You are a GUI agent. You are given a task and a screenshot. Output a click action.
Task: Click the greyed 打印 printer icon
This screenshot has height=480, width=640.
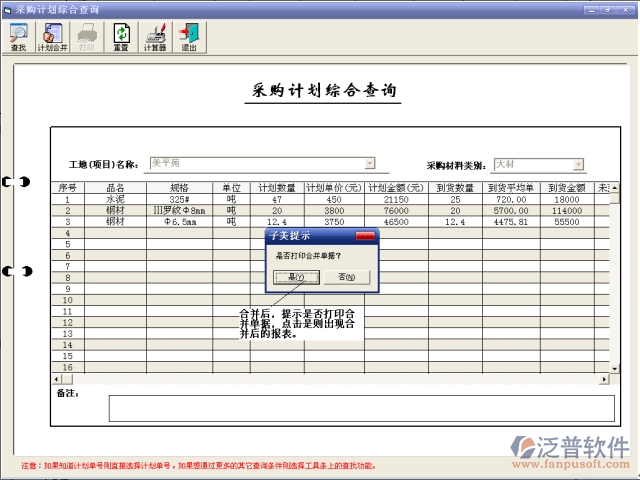coord(87,37)
